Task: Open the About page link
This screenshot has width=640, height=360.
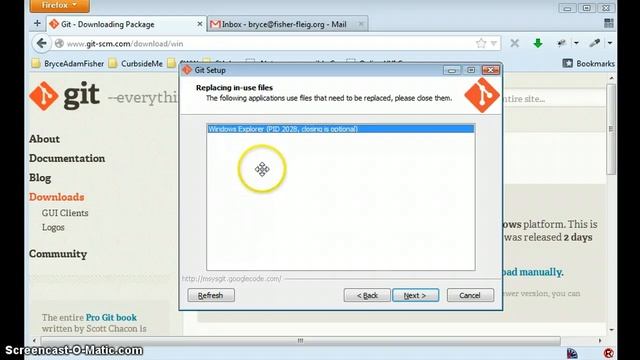Action: pyautogui.click(x=44, y=139)
